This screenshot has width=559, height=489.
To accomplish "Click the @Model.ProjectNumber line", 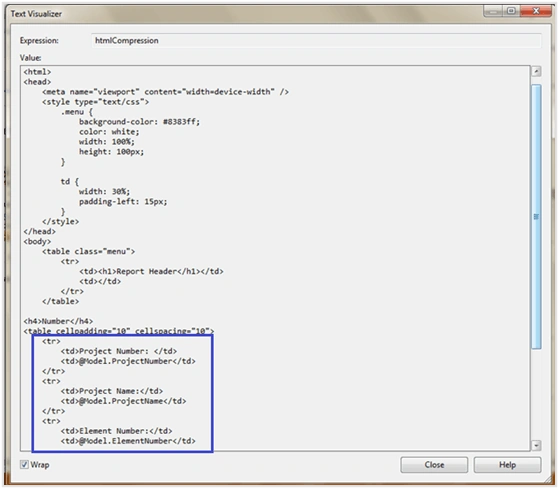I will pyautogui.click(x=128, y=361).
